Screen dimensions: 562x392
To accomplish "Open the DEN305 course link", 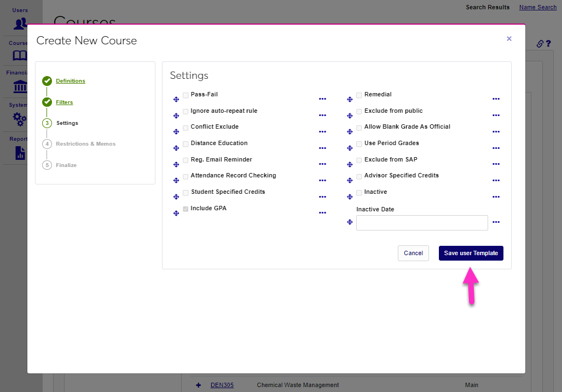I will click(x=222, y=385).
